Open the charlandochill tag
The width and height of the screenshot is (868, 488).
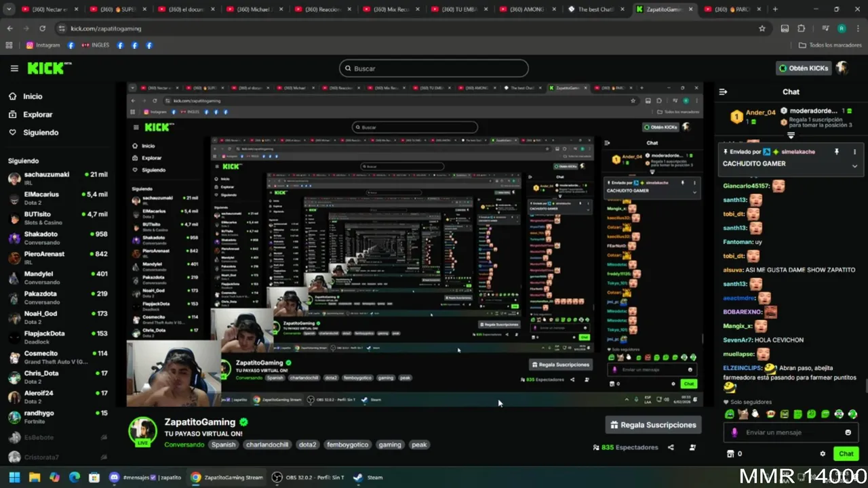pyautogui.click(x=267, y=445)
